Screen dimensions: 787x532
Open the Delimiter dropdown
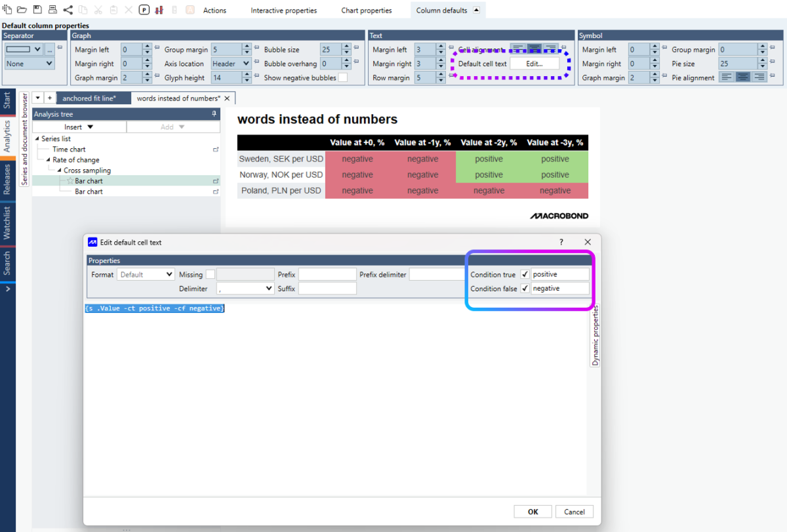(x=245, y=289)
